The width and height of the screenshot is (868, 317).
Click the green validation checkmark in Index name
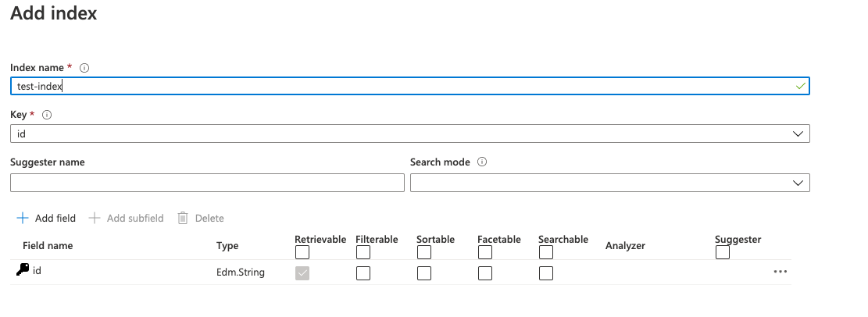pos(800,86)
